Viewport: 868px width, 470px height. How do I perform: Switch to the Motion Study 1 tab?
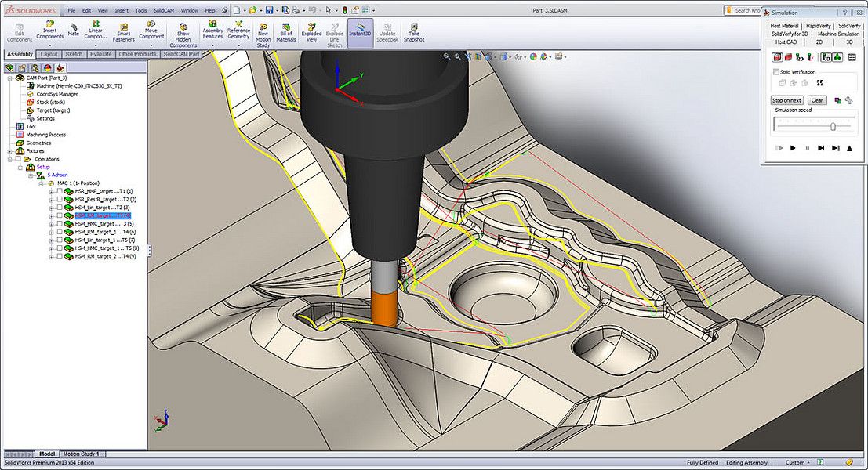click(81, 454)
